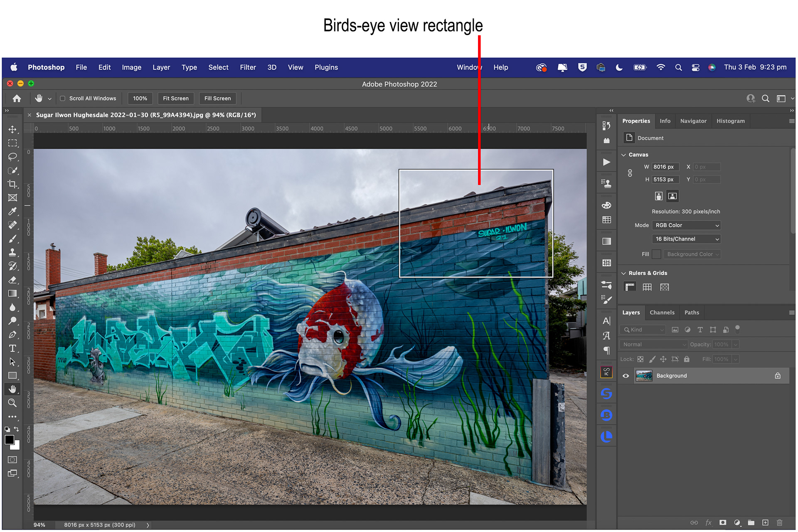The width and height of the screenshot is (798, 532).
Task: Click the Fit Screen button
Action: coord(175,99)
